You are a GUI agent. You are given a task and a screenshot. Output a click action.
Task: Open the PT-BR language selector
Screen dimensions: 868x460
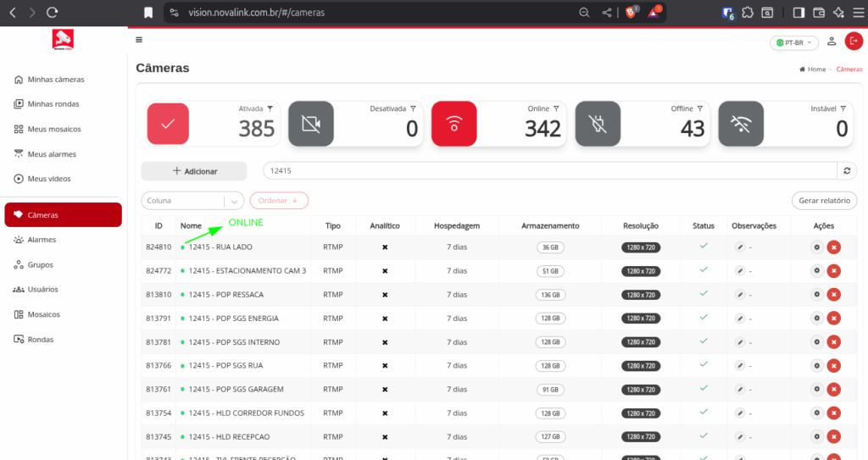pyautogui.click(x=793, y=42)
